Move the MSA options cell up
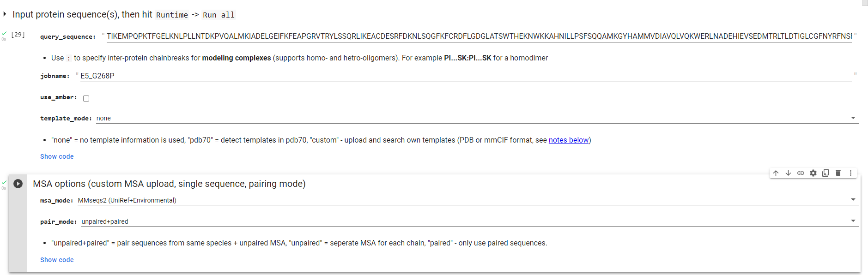This screenshot has height=275, width=868. coord(776,173)
